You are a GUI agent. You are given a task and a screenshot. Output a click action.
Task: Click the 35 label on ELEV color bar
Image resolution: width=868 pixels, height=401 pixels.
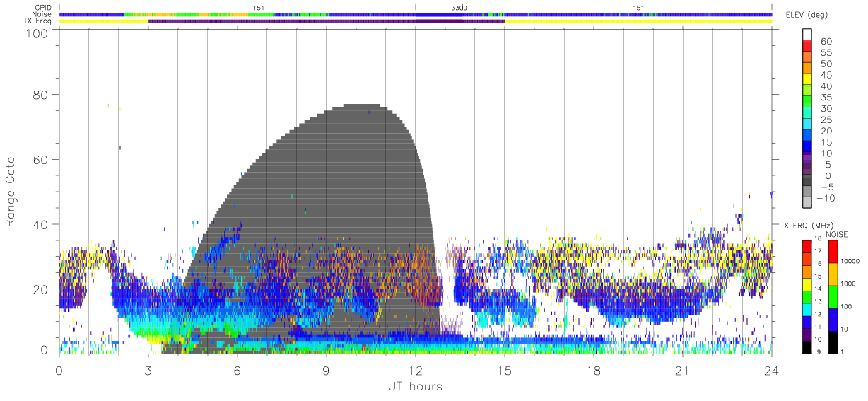[x=827, y=98]
